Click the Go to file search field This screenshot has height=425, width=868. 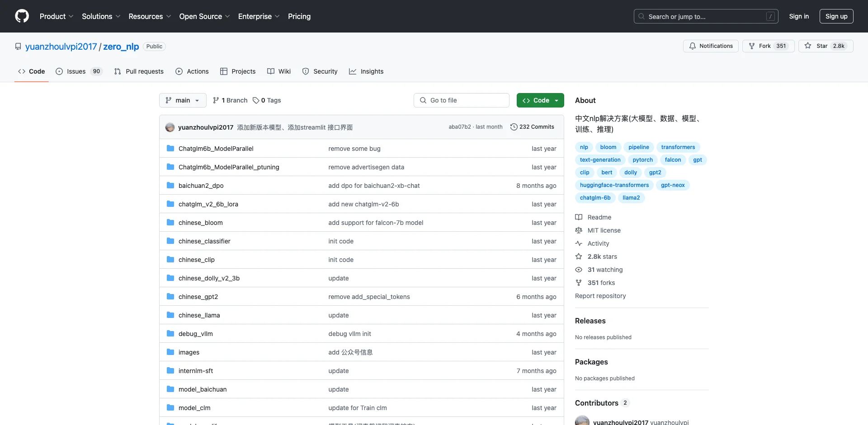(462, 100)
